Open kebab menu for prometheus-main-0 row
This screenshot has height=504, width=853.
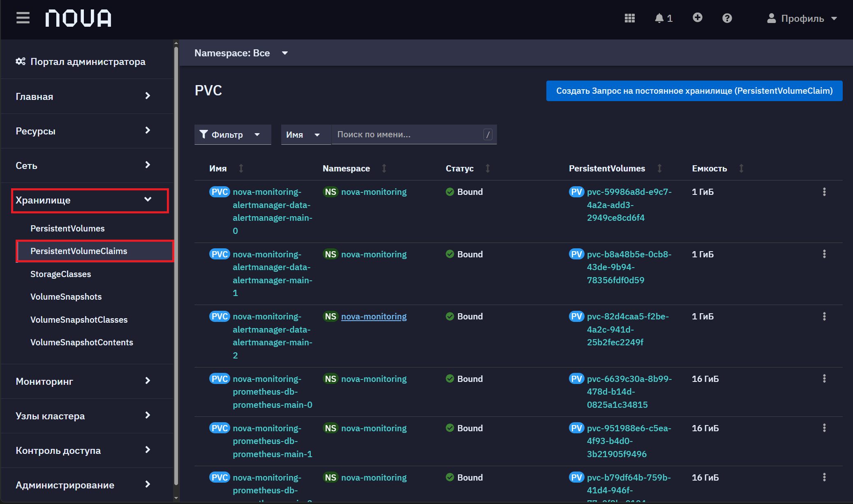point(824,379)
